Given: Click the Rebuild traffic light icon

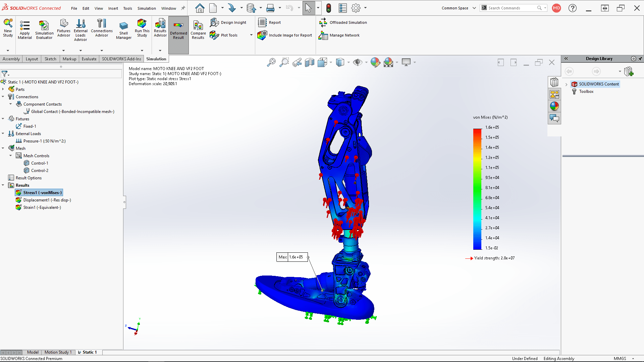Looking at the screenshot, I should 329,8.
